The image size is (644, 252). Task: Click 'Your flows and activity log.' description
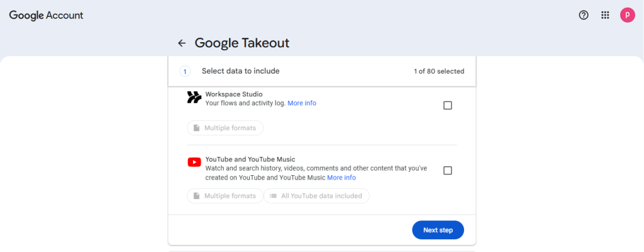point(245,103)
